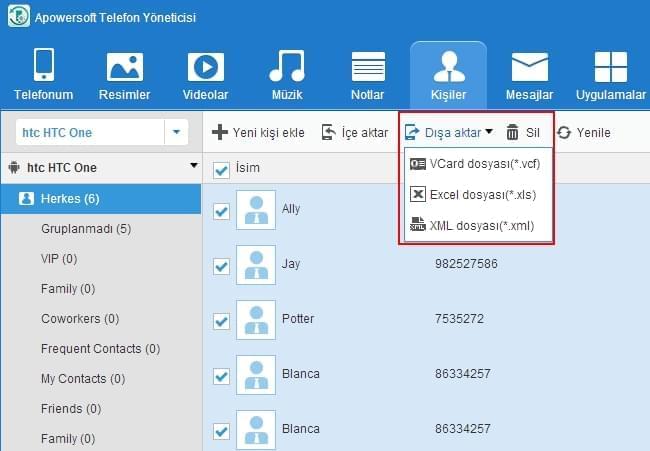
Task: Click Ally's contact avatar
Action: tap(256, 210)
